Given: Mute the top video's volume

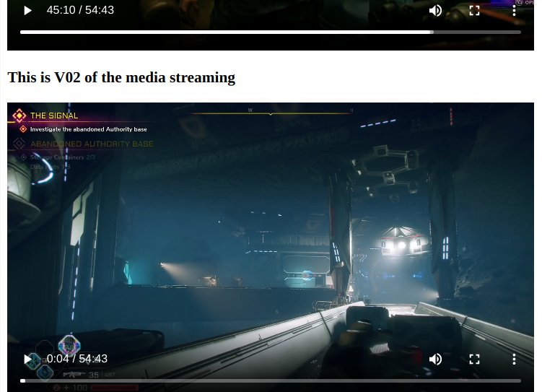Looking at the screenshot, I should click(x=435, y=10).
